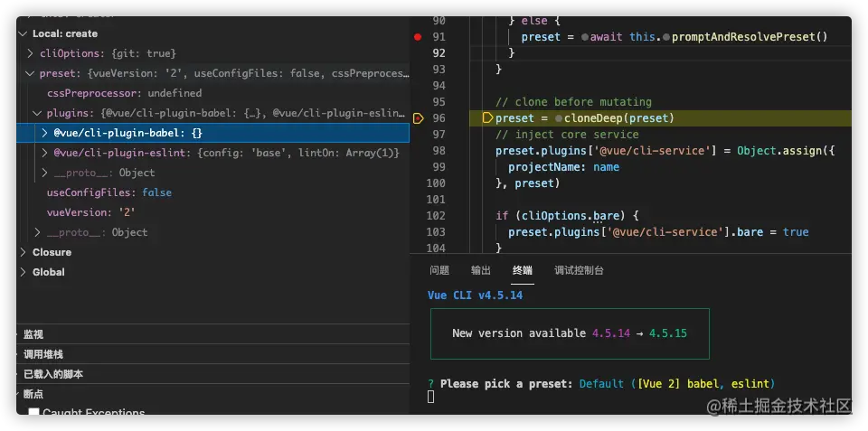Click the inline breakpoint marker before cloneDeep
The height and width of the screenshot is (431, 868).
click(559, 119)
